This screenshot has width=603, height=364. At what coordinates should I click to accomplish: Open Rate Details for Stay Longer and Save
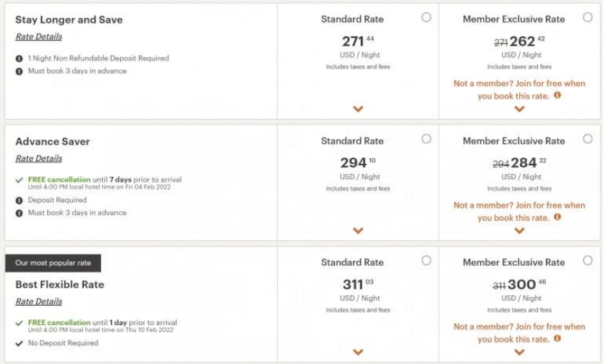pyautogui.click(x=38, y=37)
